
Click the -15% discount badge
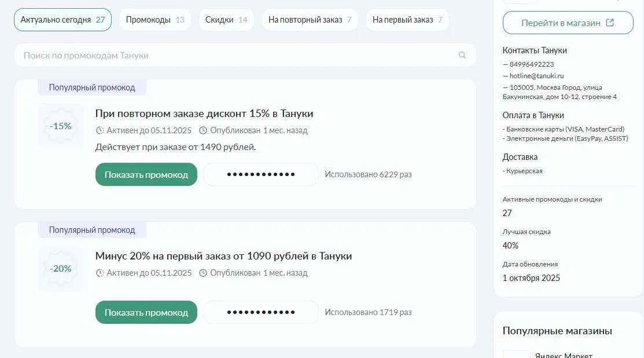pos(61,126)
